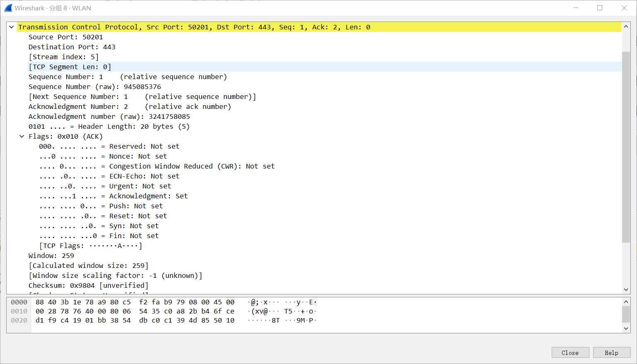Click the hex pane scrollbar thumb
The image size is (637, 364).
tap(626, 314)
